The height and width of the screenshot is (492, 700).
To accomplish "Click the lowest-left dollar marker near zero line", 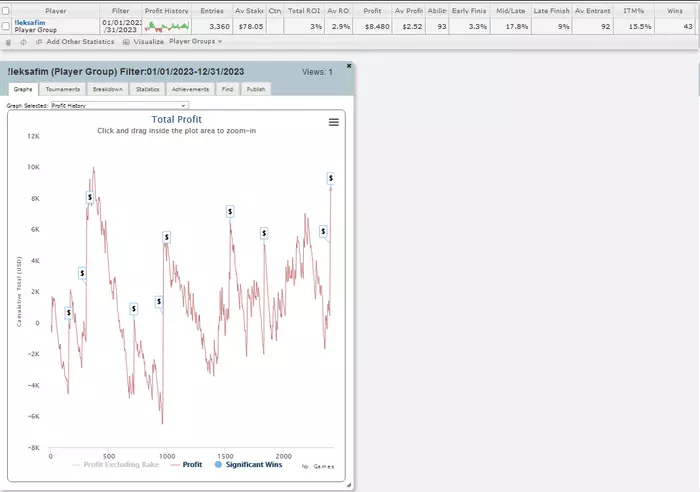I will pyautogui.click(x=68, y=313).
